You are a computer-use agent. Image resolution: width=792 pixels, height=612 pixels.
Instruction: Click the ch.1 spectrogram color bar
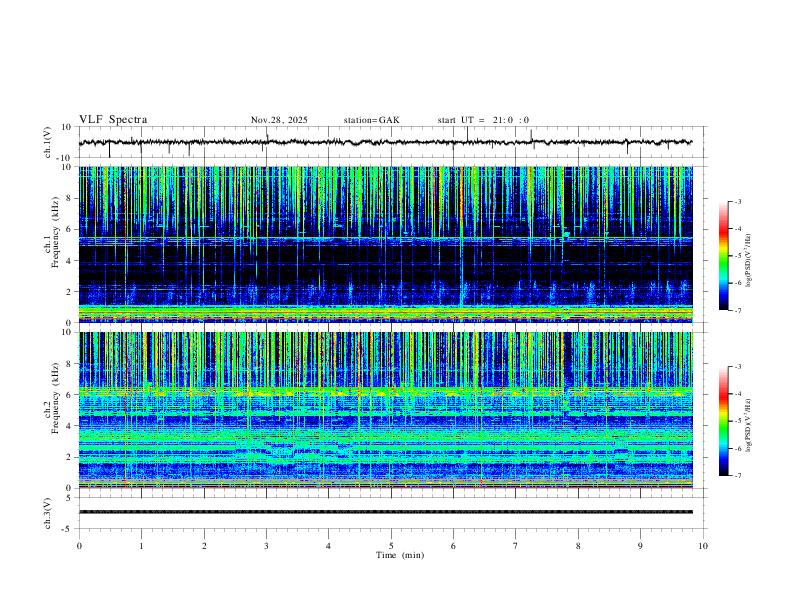724,256
